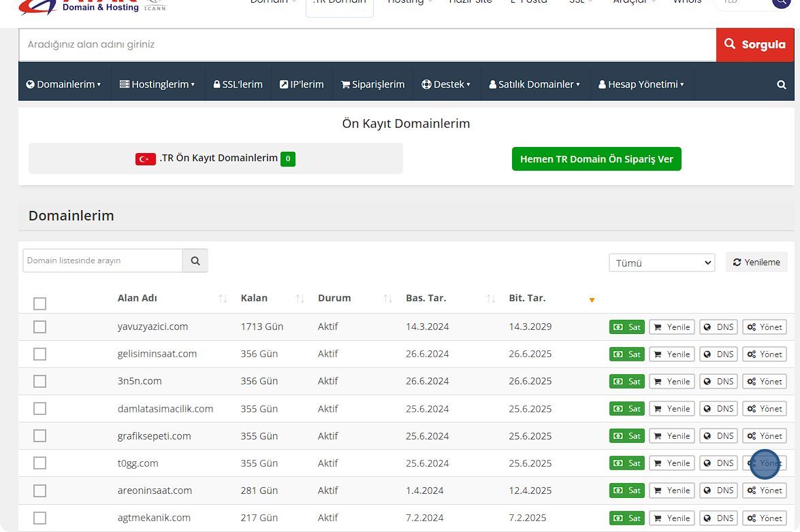Renew agtmekanik.com via Yenile
Viewport: 800px width, 532px height.
coord(672,518)
